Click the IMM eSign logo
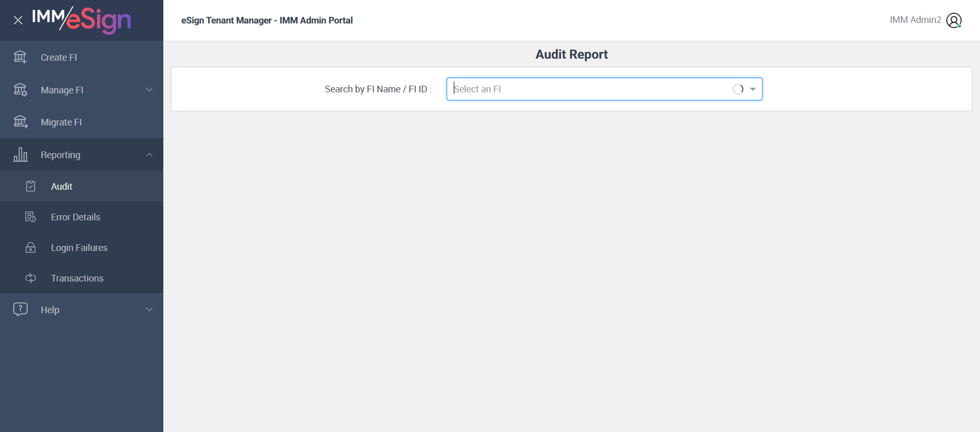 tap(82, 20)
